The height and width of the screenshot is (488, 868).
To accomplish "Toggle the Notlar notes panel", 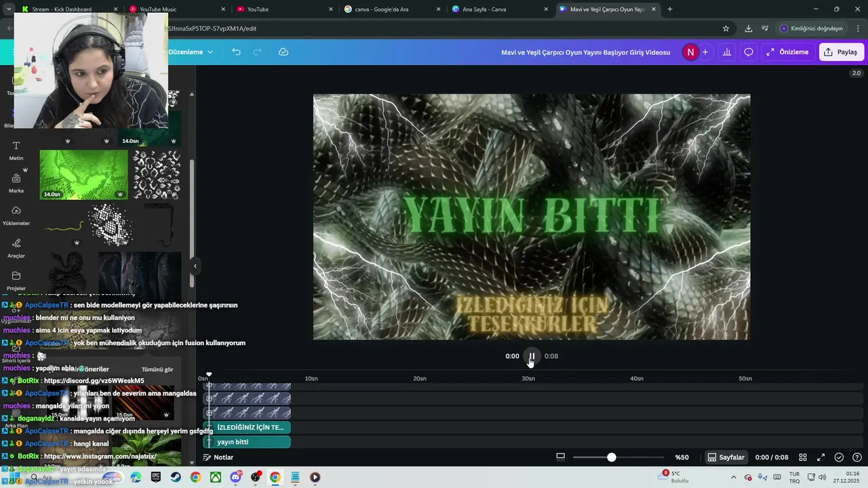I will point(218,457).
